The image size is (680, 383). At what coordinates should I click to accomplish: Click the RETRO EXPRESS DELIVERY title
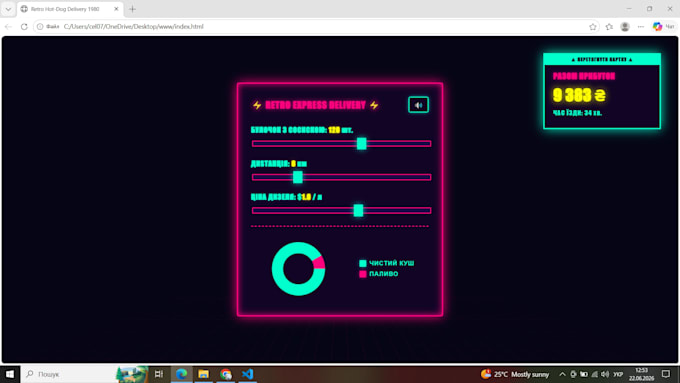[x=315, y=105]
